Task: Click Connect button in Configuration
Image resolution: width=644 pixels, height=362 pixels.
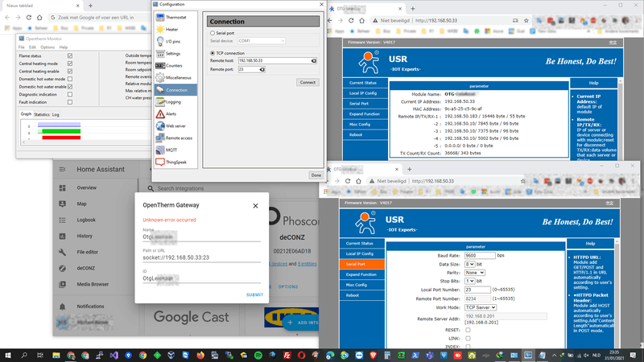Action: click(308, 82)
